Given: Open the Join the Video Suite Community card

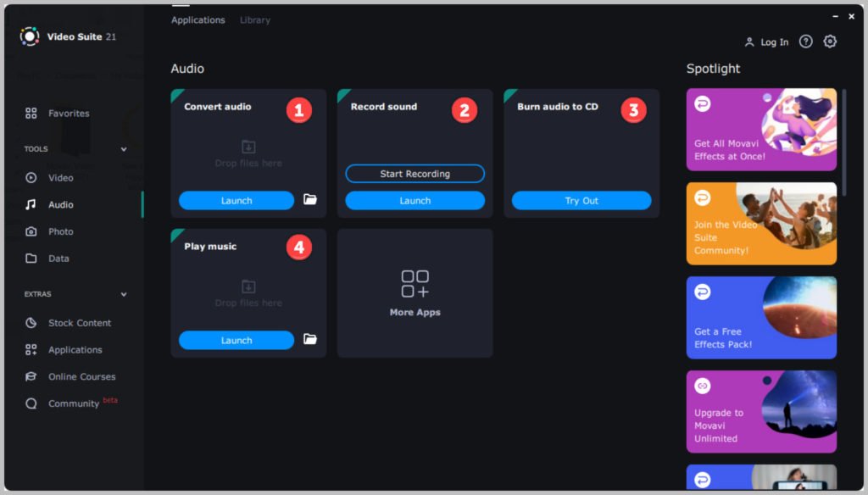Looking at the screenshot, I should click(x=762, y=224).
